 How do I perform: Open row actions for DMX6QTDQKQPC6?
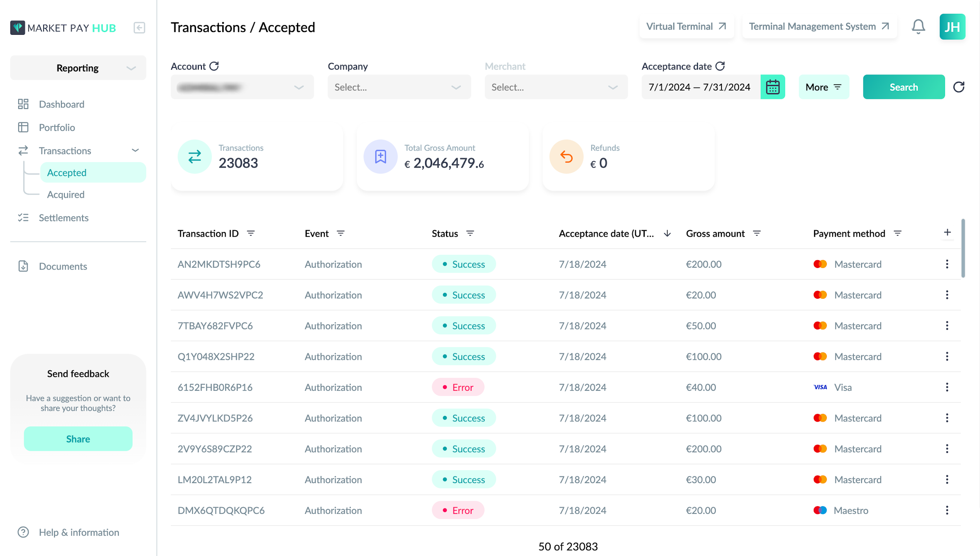point(947,510)
